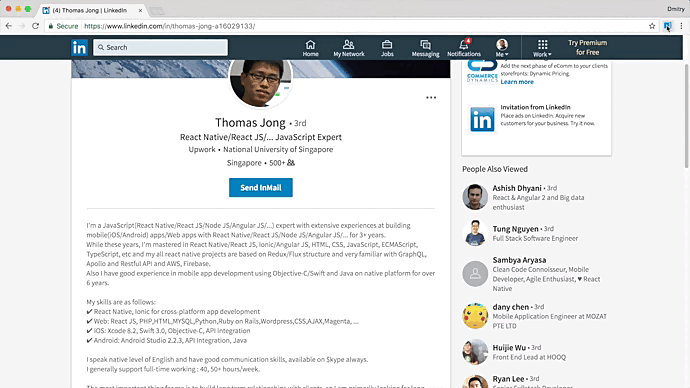This screenshot has height=388, width=690.
Task: Open the Jobs briefcase icon
Action: coord(387,48)
